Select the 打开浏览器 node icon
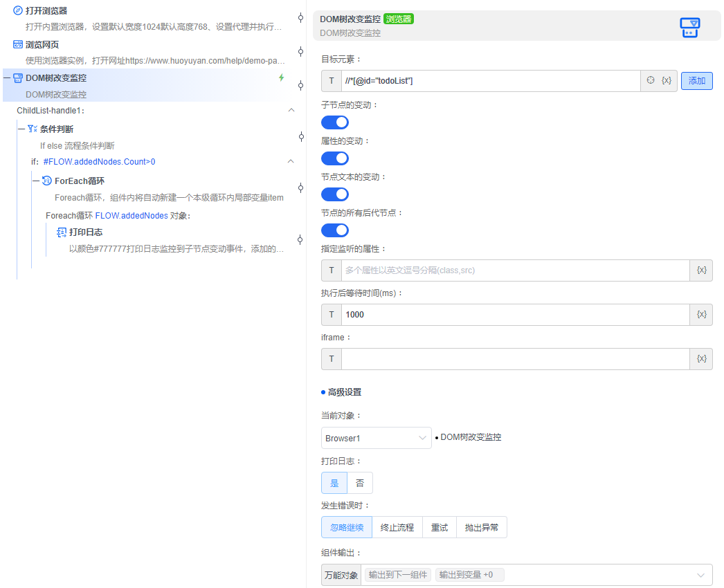The width and height of the screenshot is (724, 588). tap(18, 10)
